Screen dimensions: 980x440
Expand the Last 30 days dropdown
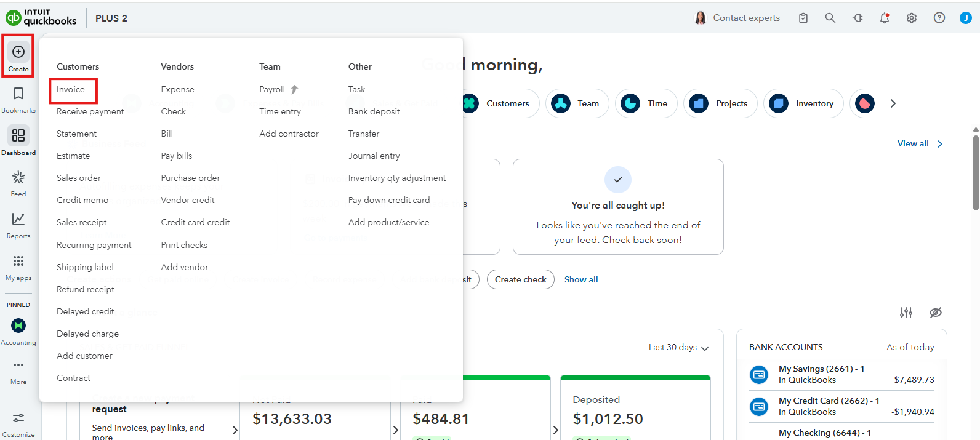coord(678,348)
